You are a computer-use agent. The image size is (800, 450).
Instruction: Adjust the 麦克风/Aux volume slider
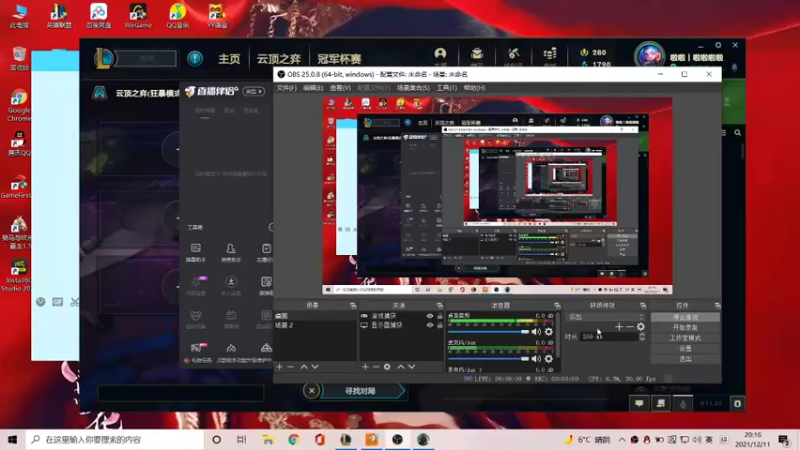click(488, 359)
